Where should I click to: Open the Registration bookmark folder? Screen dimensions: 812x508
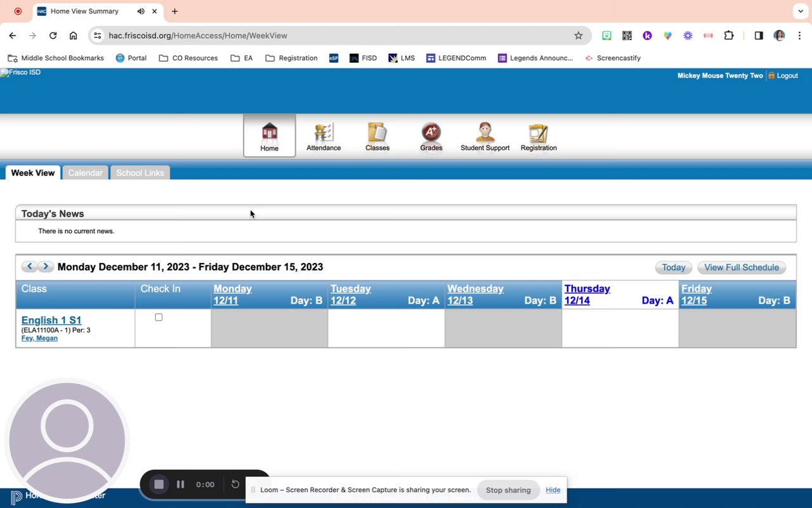[292, 58]
